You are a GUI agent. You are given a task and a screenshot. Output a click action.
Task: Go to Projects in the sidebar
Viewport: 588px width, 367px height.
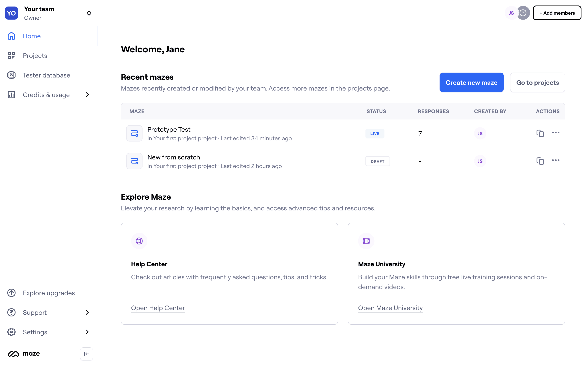click(35, 56)
